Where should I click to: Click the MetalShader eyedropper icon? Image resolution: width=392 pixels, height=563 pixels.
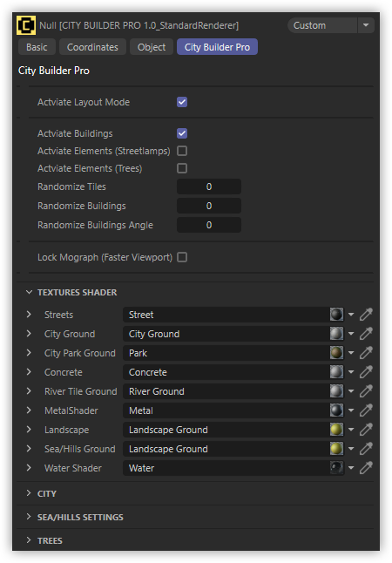pyautogui.click(x=366, y=410)
